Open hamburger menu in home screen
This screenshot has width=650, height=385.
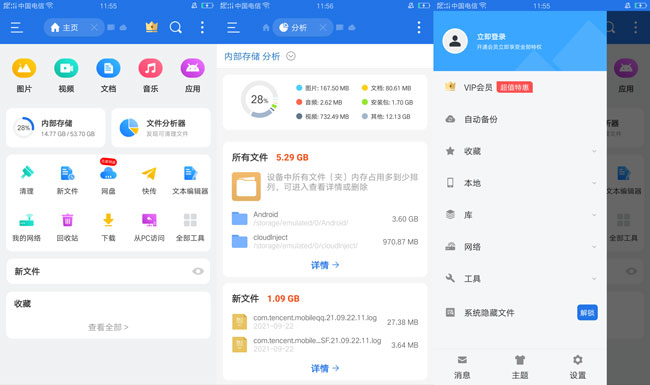coord(17,28)
